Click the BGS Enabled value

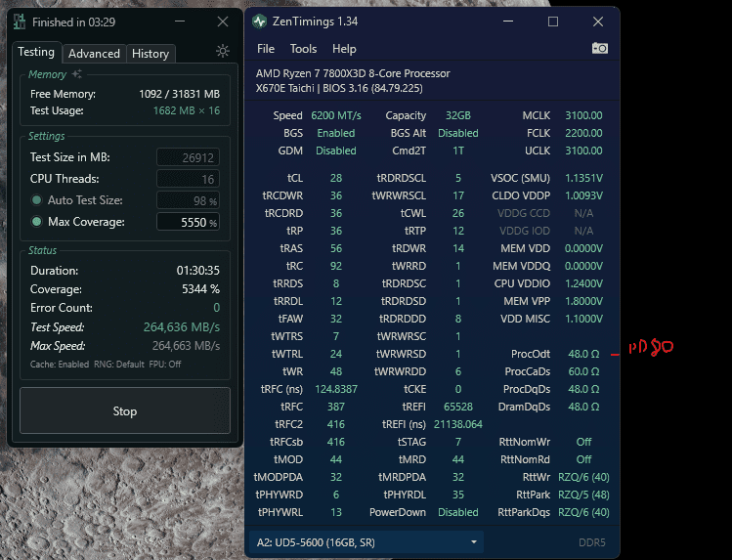coord(336,133)
